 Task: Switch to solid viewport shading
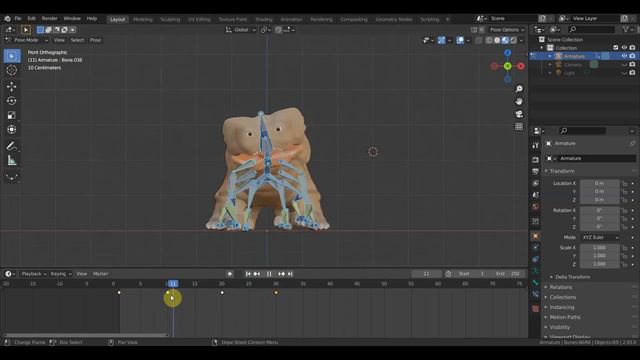point(497,40)
